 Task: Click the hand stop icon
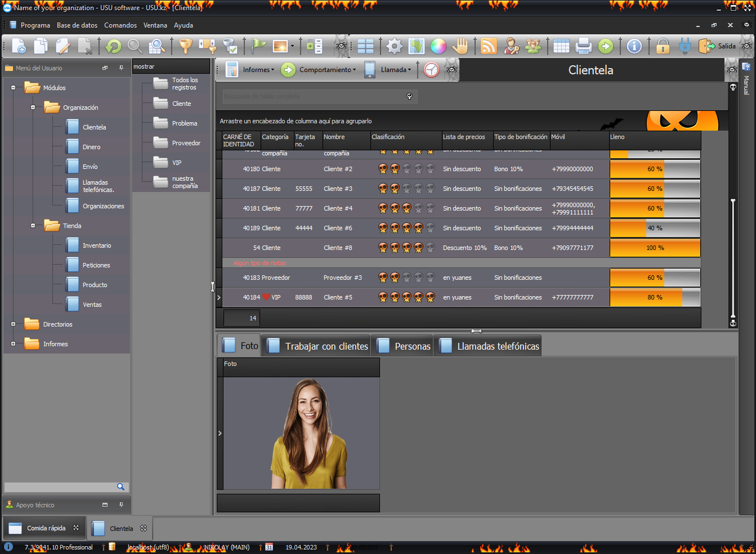(x=460, y=46)
